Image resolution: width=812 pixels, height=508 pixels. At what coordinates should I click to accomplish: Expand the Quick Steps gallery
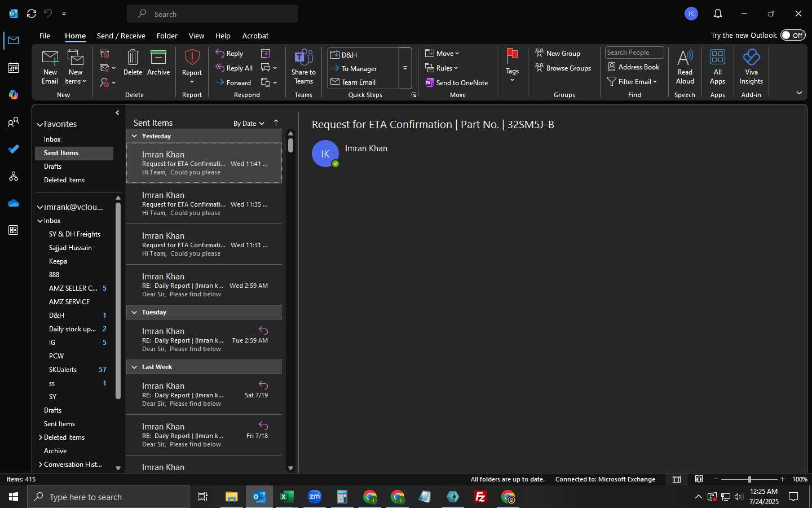pos(405,68)
